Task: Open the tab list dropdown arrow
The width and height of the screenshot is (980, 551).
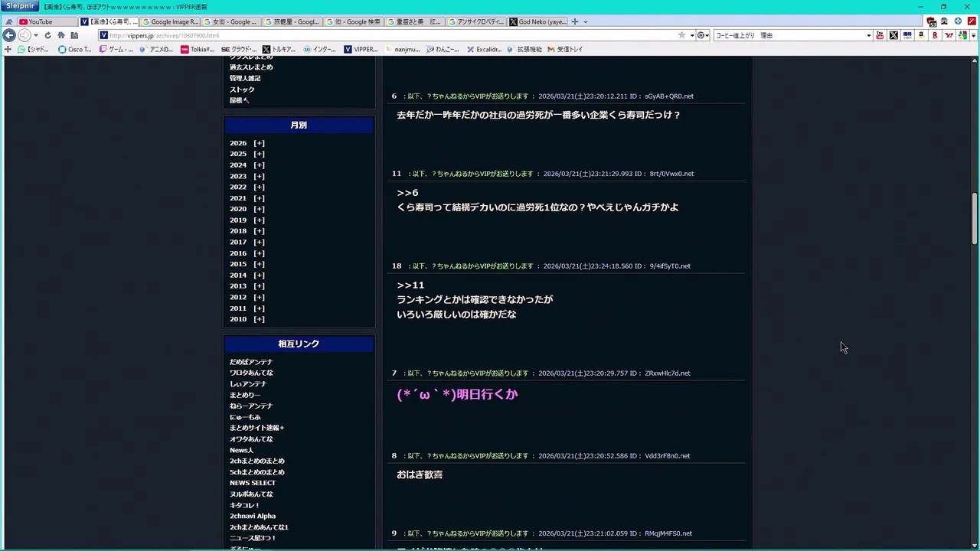Action: [x=586, y=22]
